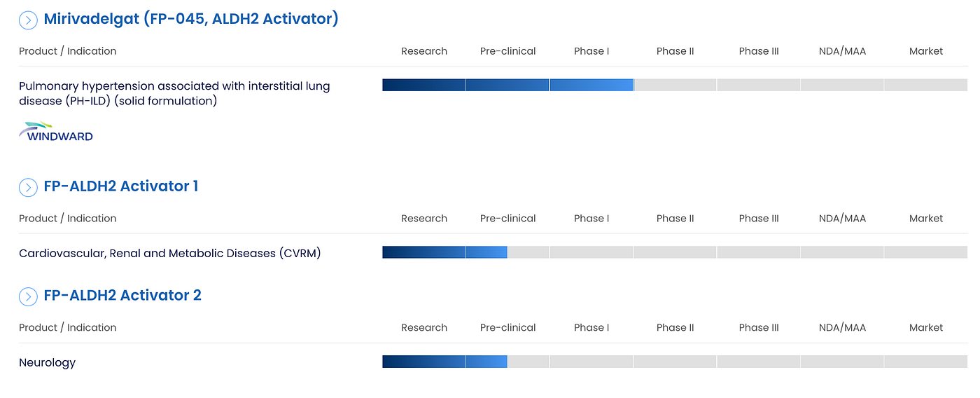Screen dimensions: 980x398
Task: Expand the Mirivadelgat section chevron icon
Action: [x=28, y=20]
